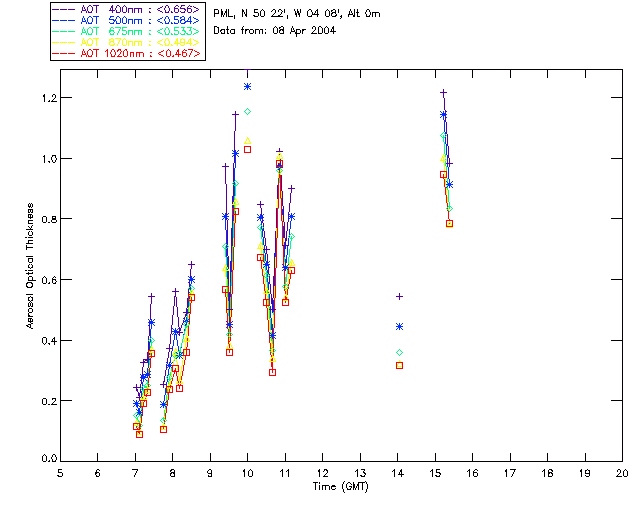Click the yellow triangle marker at hour 10
The height and width of the screenshot is (512, 640).
pyautogui.click(x=247, y=141)
